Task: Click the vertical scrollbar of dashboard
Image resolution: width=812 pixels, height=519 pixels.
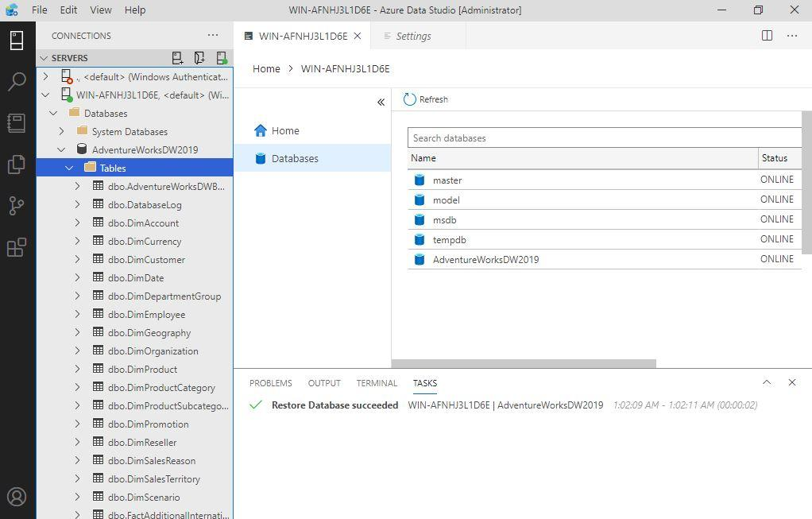Action: tap(806, 182)
